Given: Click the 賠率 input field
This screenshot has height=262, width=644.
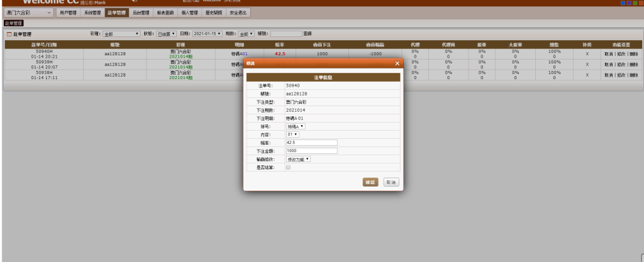Looking at the screenshot, I should coord(311,143).
